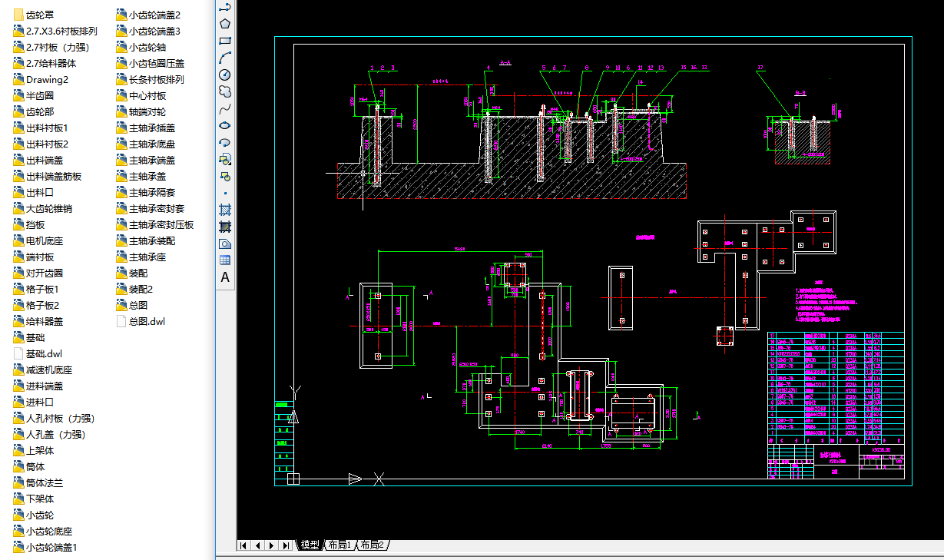
Task: Open the 齿轮罩 folder
Action: click(x=34, y=15)
